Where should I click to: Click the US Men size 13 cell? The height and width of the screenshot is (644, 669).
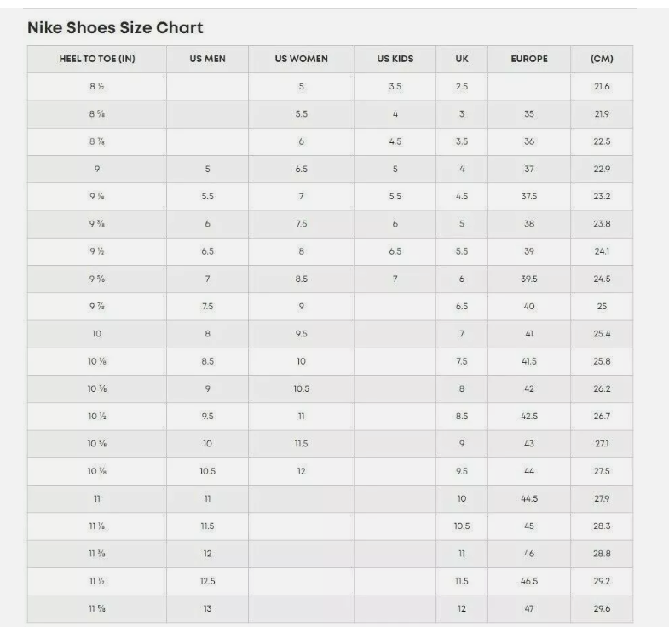click(207, 609)
